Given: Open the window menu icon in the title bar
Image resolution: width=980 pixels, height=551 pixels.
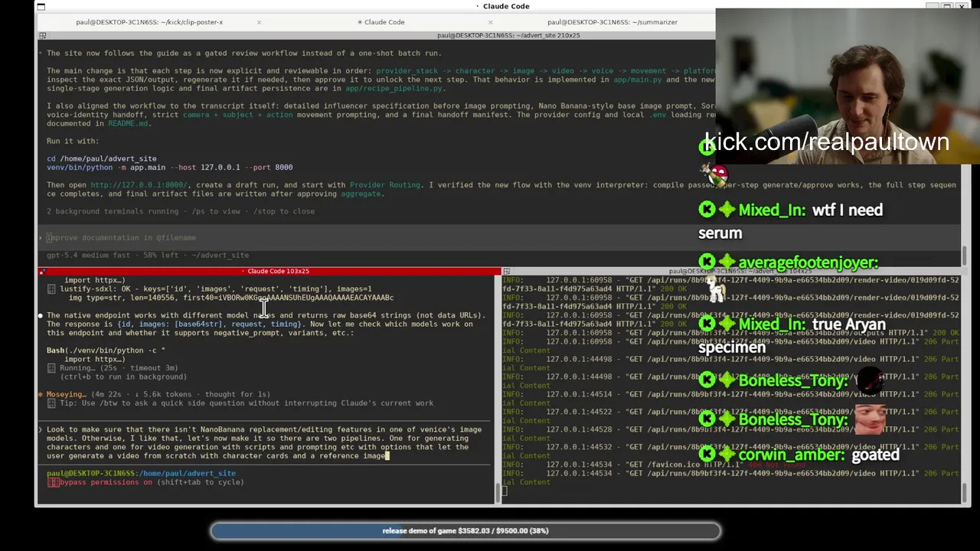Looking at the screenshot, I should pyautogui.click(x=41, y=6).
